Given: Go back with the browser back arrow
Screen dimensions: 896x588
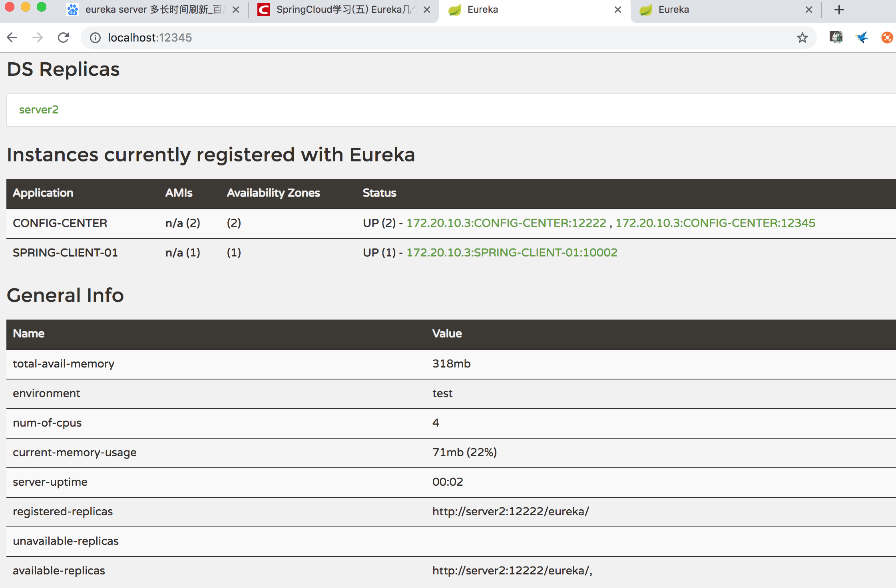Looking at the screenshot, I should 12,38.
